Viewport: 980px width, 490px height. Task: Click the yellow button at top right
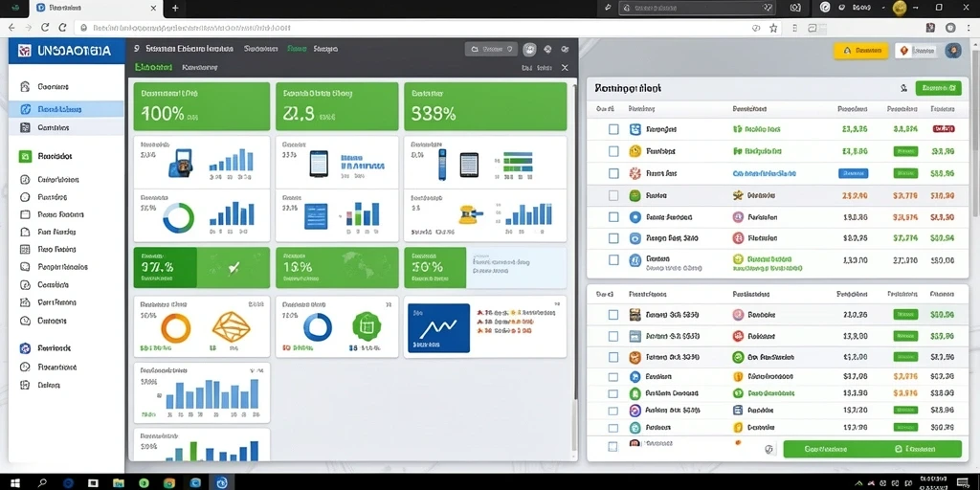coord(861,51)
